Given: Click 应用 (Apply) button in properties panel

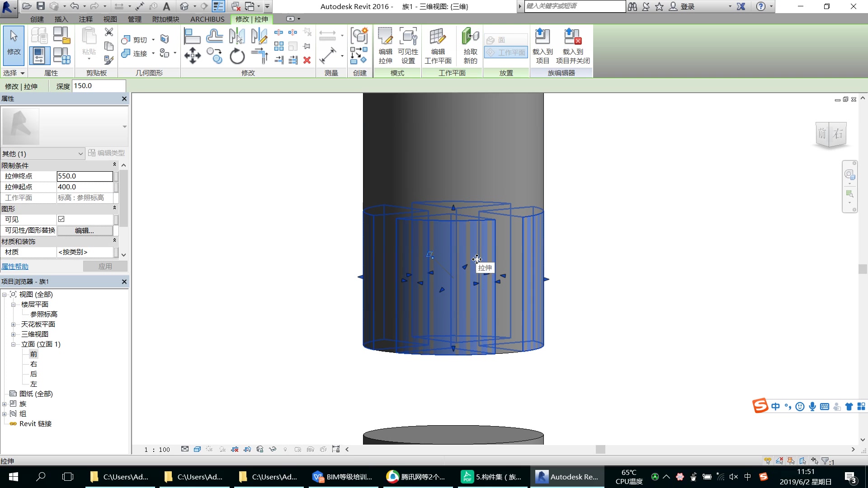Looking at the screenshot, I should 104,266.
